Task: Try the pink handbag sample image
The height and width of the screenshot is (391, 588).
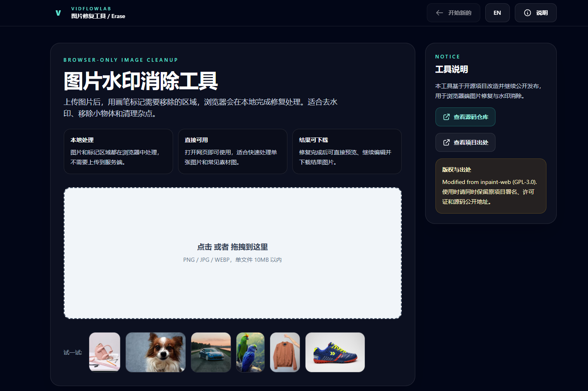Action: [105, 352]
